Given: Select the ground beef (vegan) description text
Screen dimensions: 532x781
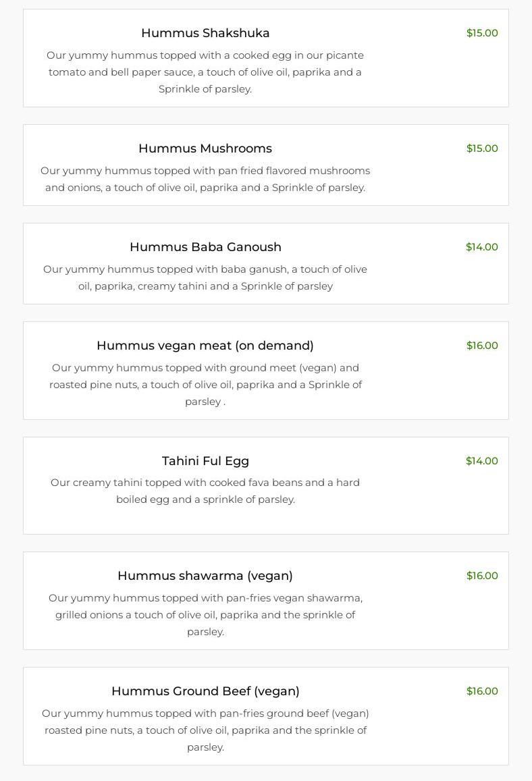Looking at the screenshot, I should [205, 730].
